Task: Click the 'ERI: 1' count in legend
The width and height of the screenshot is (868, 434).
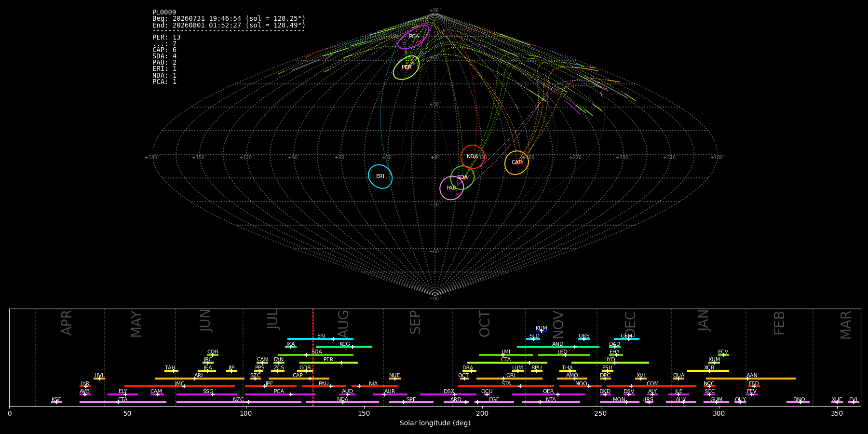Action: coord(164,68)
